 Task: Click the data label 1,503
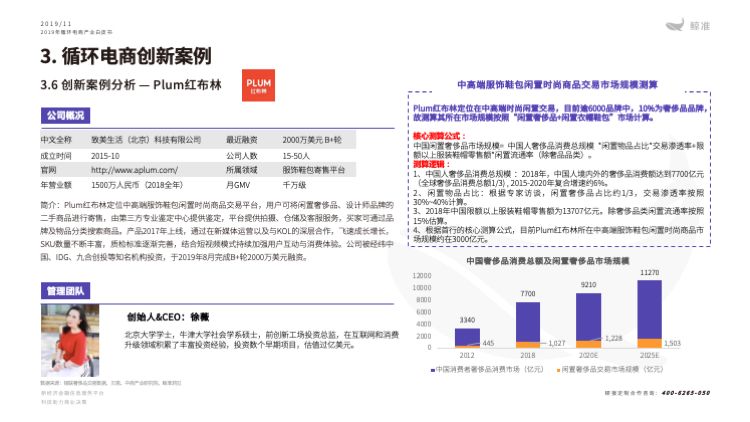[x=672, y=344]
